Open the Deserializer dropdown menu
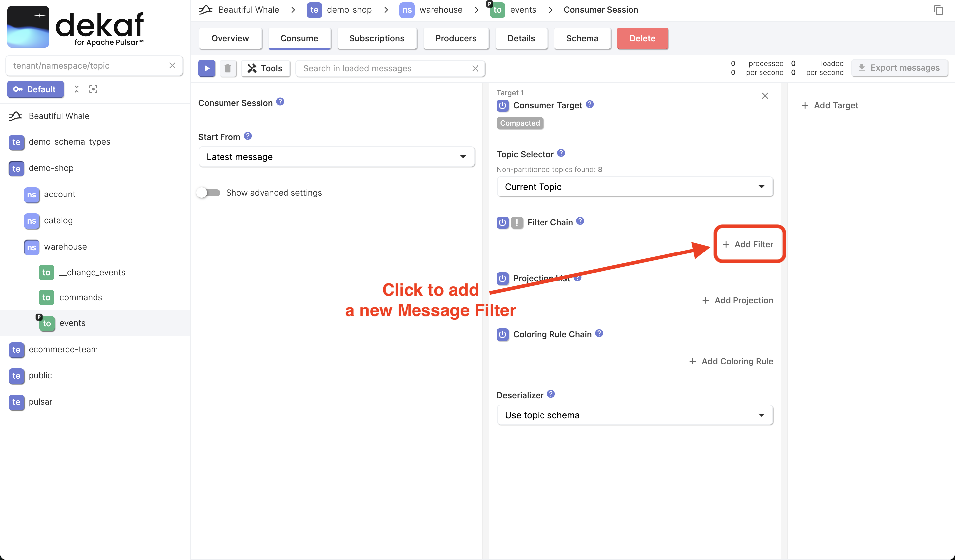 click(635, 415)
